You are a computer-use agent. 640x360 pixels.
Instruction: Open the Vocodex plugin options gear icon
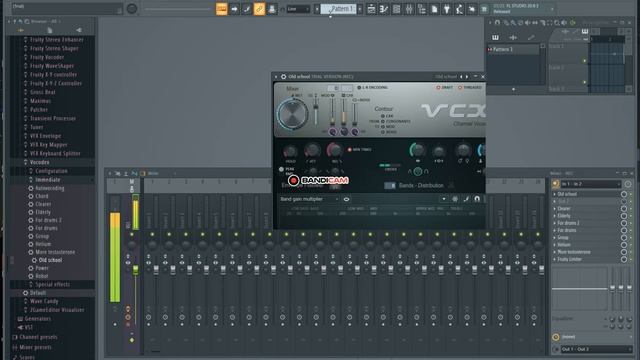point(283,76)
